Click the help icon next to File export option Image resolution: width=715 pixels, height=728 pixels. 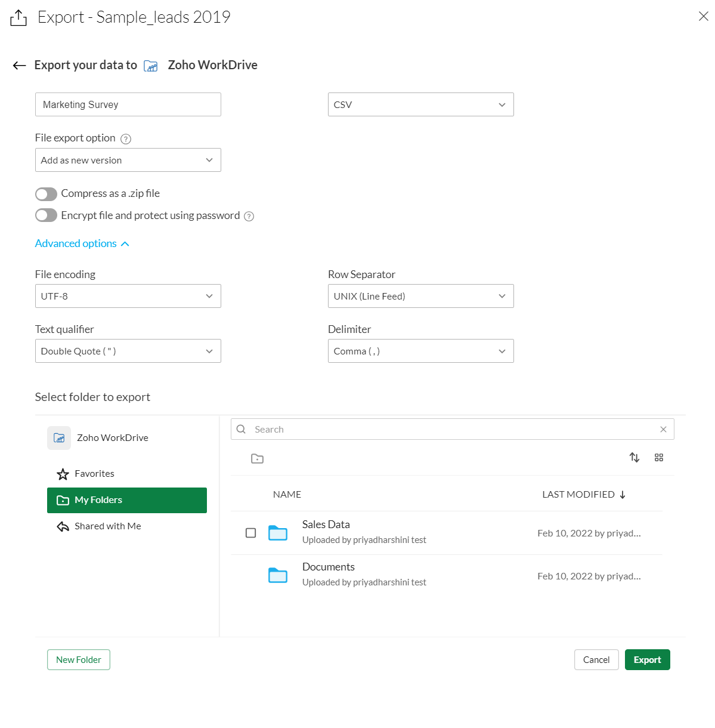coord(126,139)
